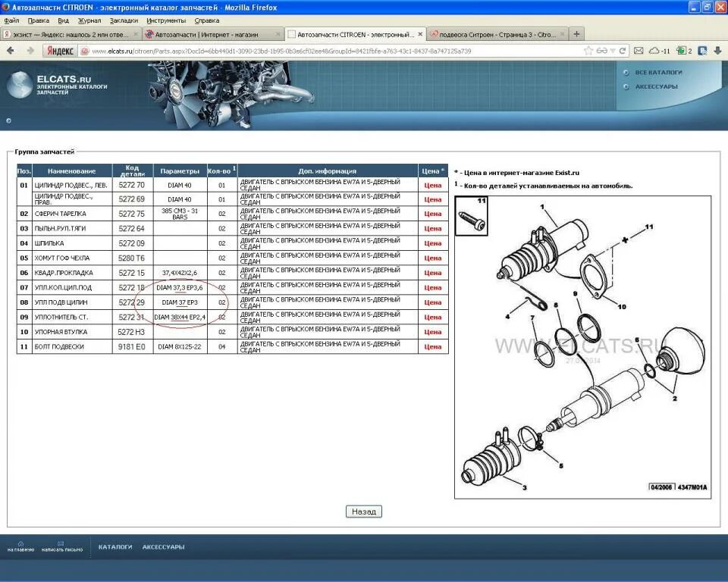This screenshot has width=728, height=582.
Task: Open the Файл menu
Action: (11, 20)
